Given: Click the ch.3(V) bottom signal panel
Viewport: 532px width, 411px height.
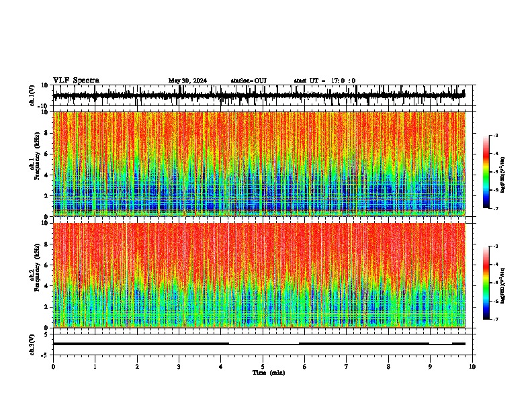Looking at the screenshot, I should click(x=263, y=345).
